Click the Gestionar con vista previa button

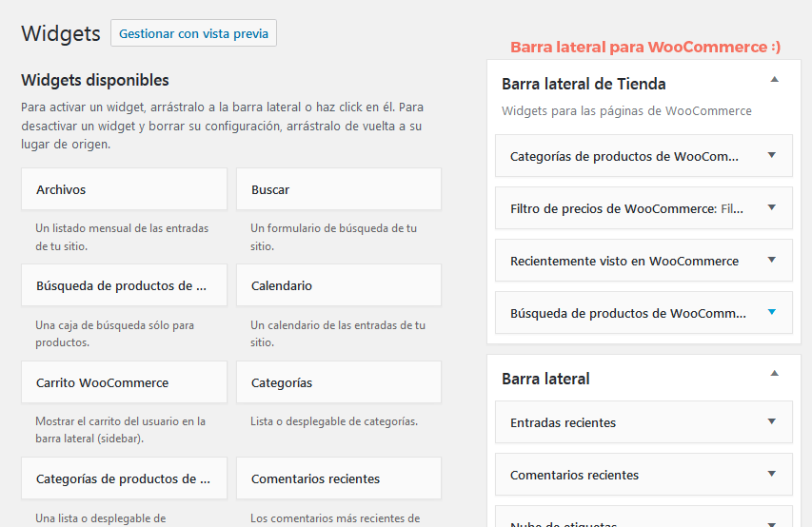[x=193, y=34]
